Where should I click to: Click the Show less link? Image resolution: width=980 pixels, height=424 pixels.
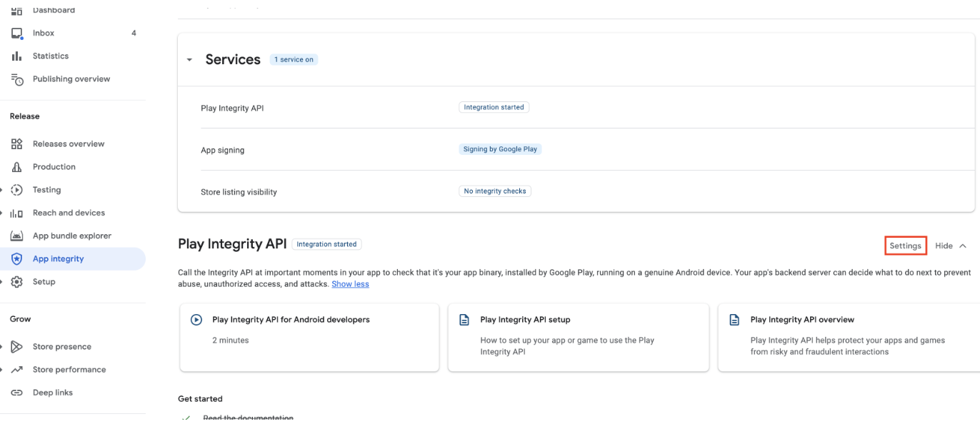coord(350,284)
